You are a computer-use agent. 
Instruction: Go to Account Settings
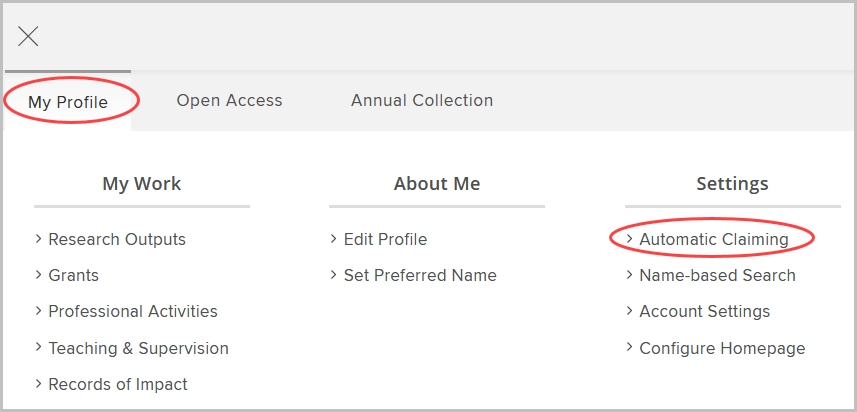pos(704,312)
